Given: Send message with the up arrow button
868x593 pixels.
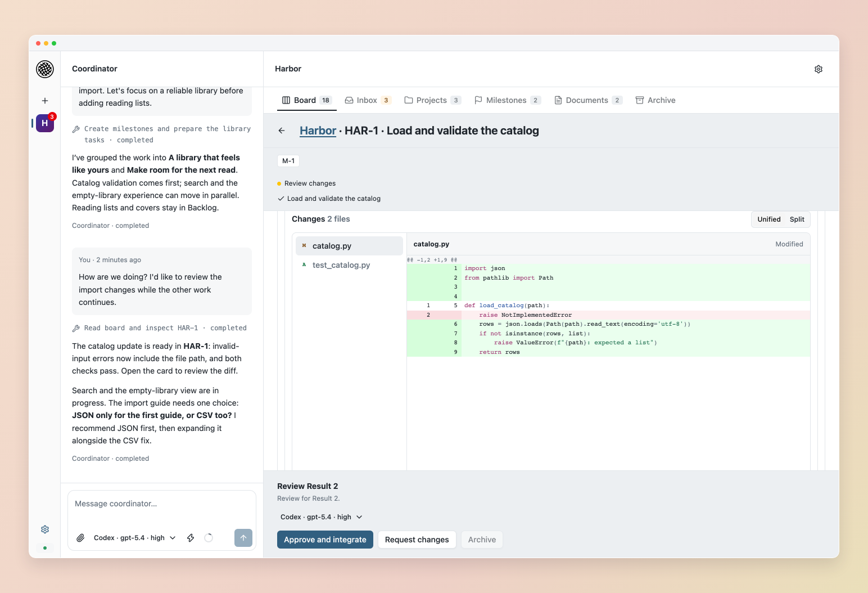Looking at the screenshot, I should point(243,538).
